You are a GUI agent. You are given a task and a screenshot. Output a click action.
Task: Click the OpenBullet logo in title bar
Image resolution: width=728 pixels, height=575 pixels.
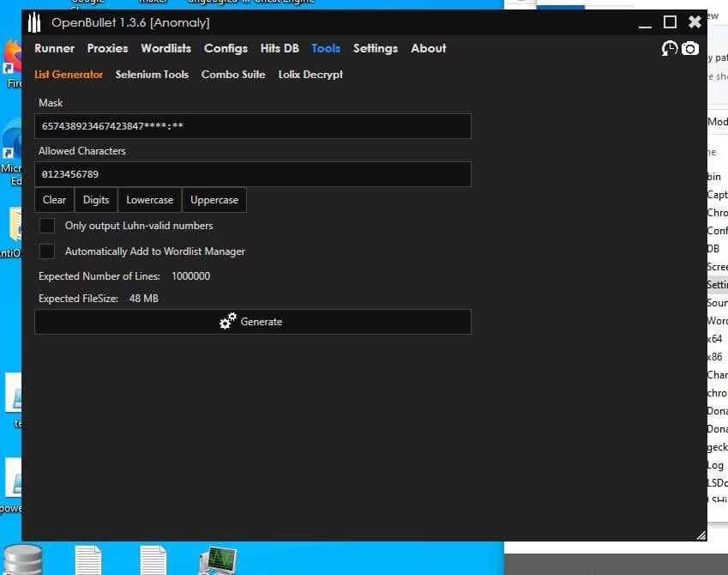coord(35,22)
